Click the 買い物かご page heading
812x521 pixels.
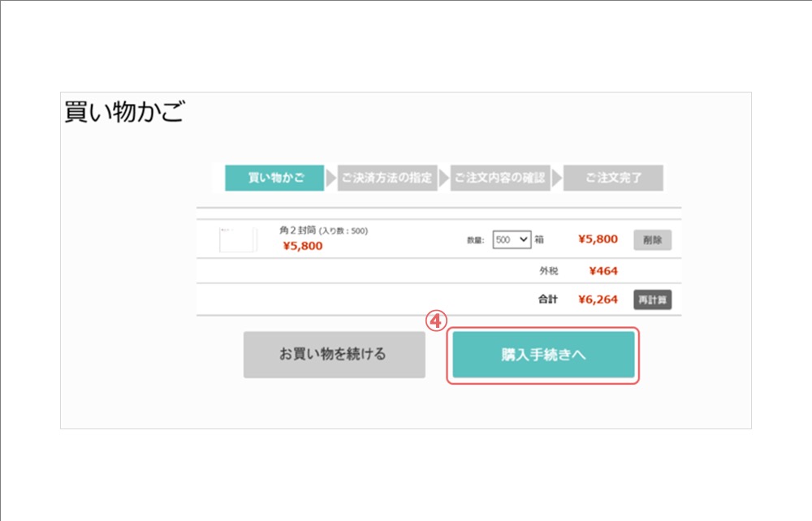point(124,112)
